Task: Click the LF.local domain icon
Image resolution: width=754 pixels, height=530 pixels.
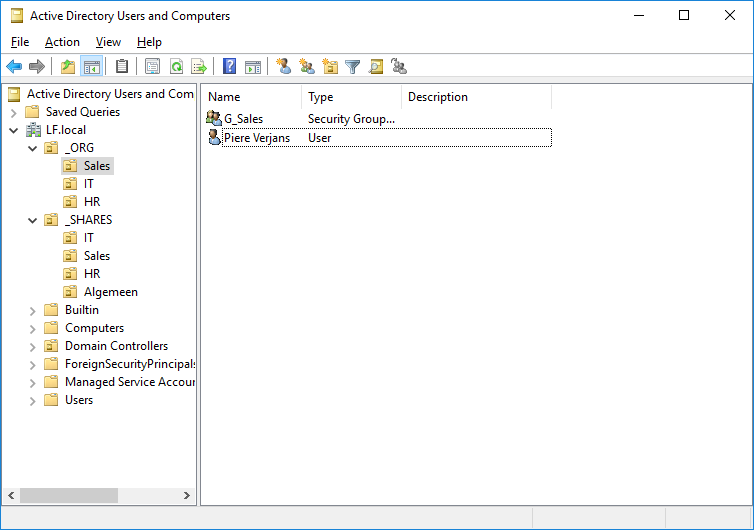Action: [x=33, y=130]
